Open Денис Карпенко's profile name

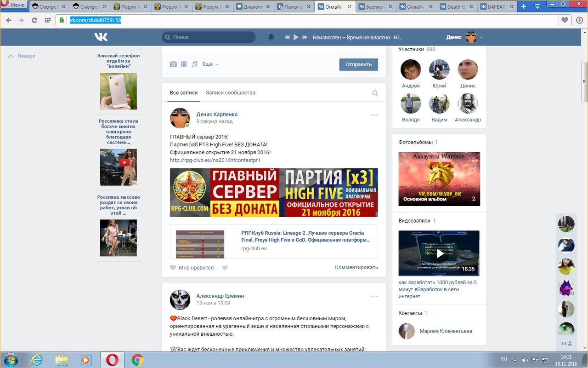[x=217, y=115]
